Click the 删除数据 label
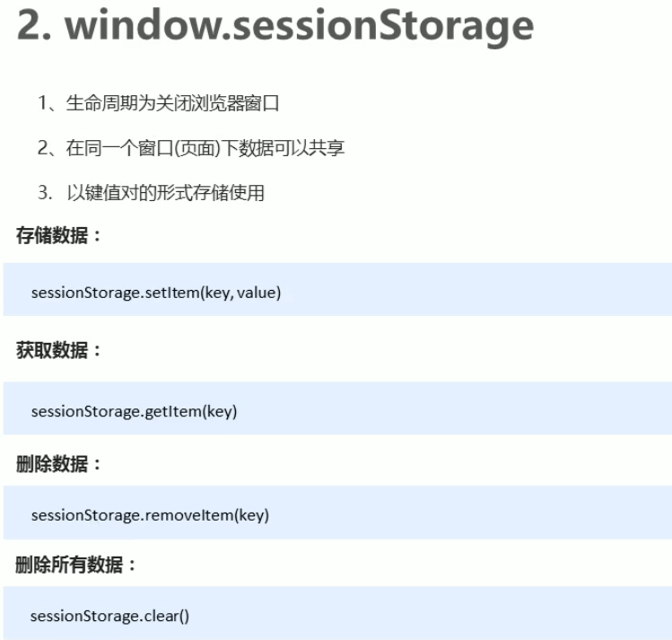 pos(58,464)
